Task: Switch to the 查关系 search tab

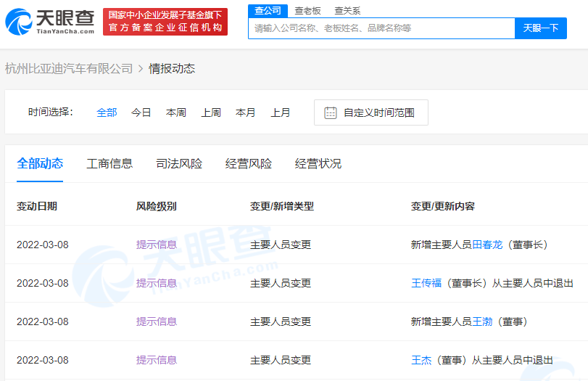Action: tap(347, 11)
